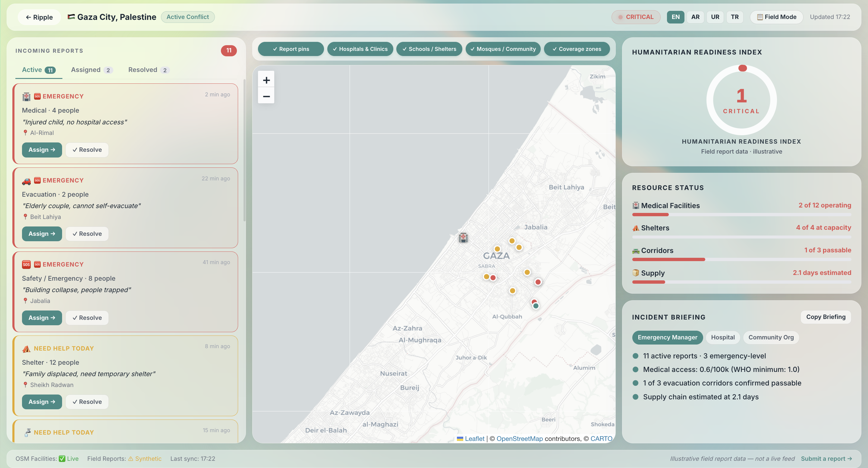Toggle the Report pins map layer
Screen dimensions: 868x468
(291, 49)
